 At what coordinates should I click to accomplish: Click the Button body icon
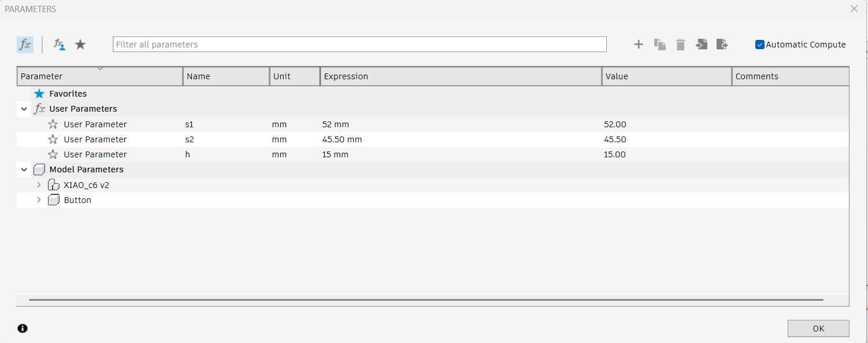[x=53, y=200]
